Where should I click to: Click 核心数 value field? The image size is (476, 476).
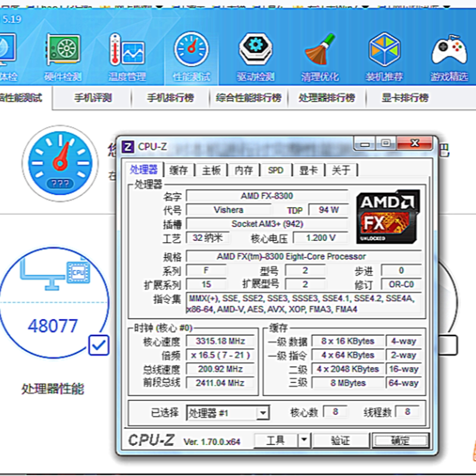point(335,412)
